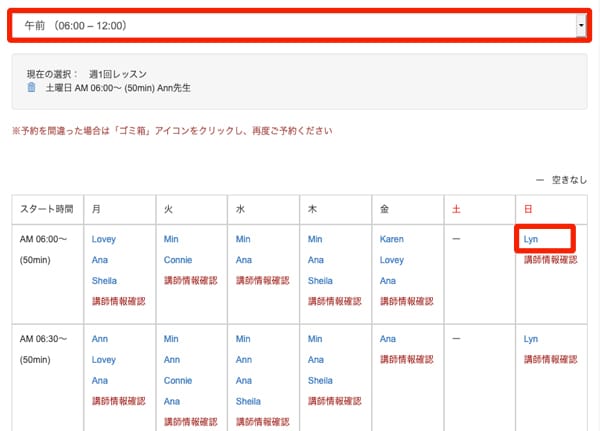The image size is (600, 431).
Task: Select Min for Thursday AM 06:30
Action: [315, 339]
